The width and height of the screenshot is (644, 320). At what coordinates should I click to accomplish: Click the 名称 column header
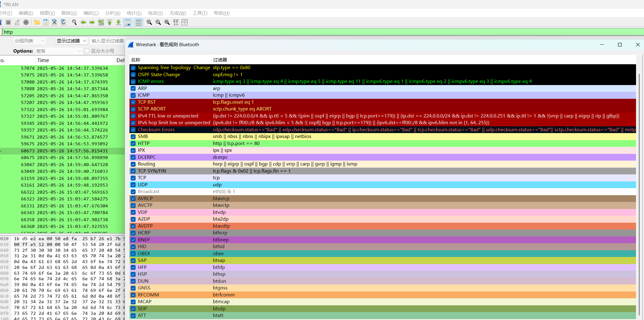pos(170,60)
